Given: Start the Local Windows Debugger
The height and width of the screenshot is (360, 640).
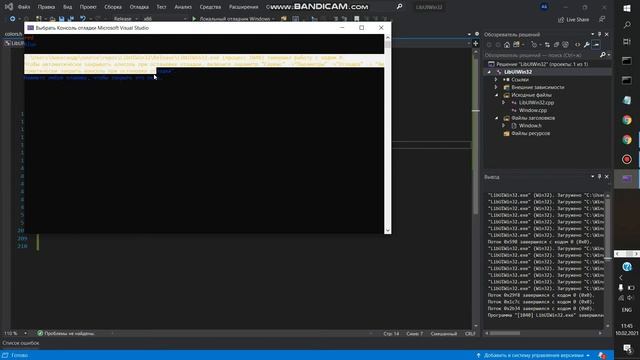Looking at the screenshot, I should click(233, 19).
